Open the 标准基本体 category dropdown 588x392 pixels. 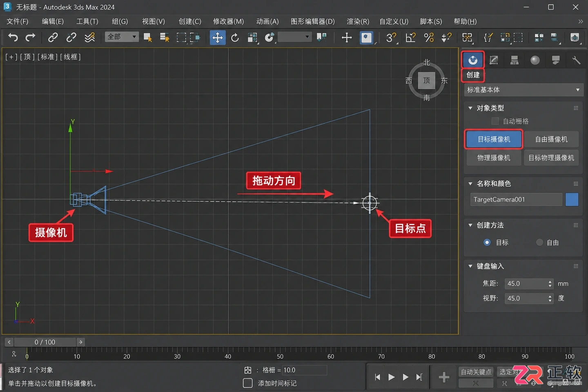click(523, 90)
